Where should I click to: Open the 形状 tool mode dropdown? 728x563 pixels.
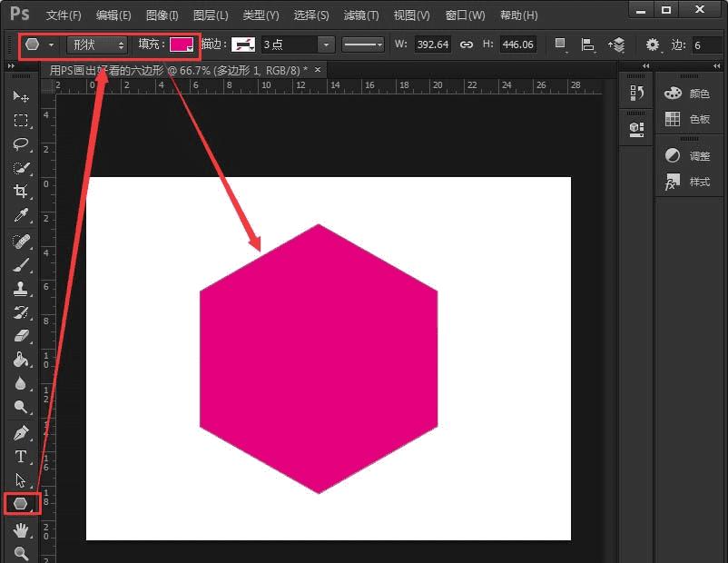(x=98, y=44)
